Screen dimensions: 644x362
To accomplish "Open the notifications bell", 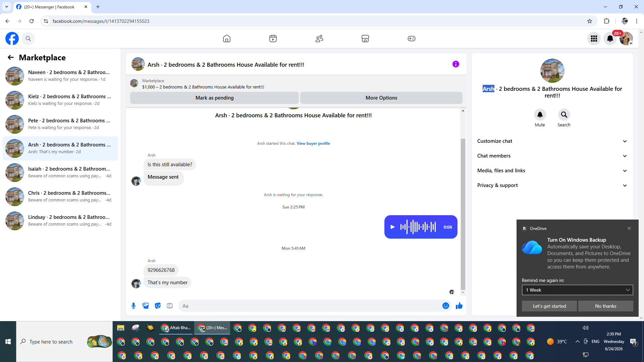I will 610,39.
